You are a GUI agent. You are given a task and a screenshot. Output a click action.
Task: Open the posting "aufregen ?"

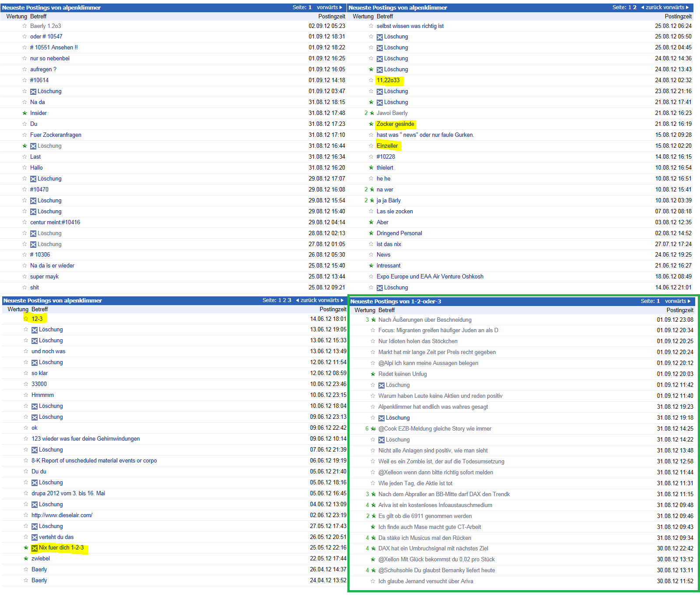pos(43,70)
